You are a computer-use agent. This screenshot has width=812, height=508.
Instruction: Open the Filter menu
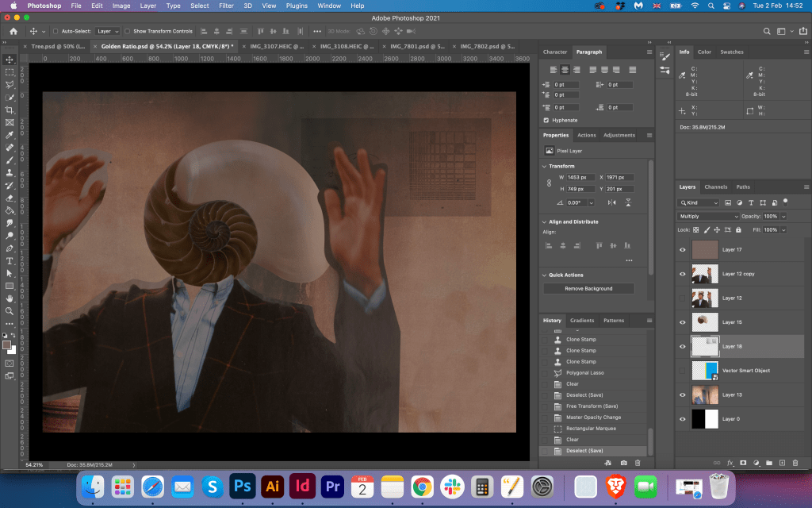[x=226, y=6]
